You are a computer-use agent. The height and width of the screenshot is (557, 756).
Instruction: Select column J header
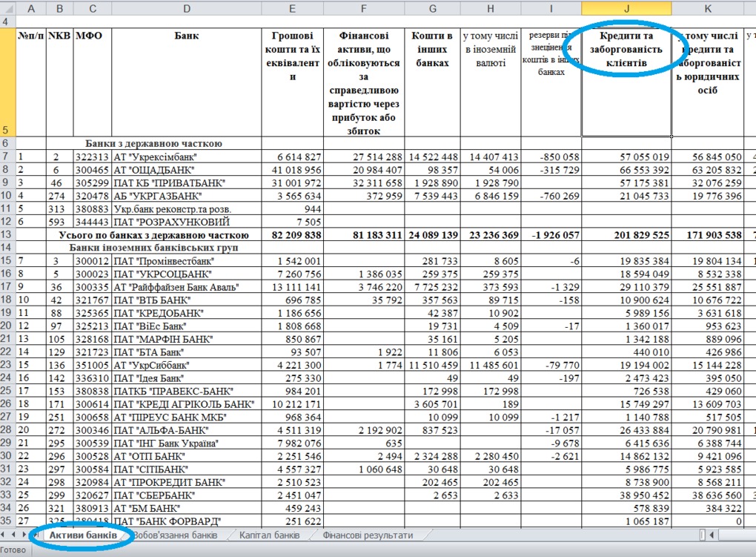(626, 7)
